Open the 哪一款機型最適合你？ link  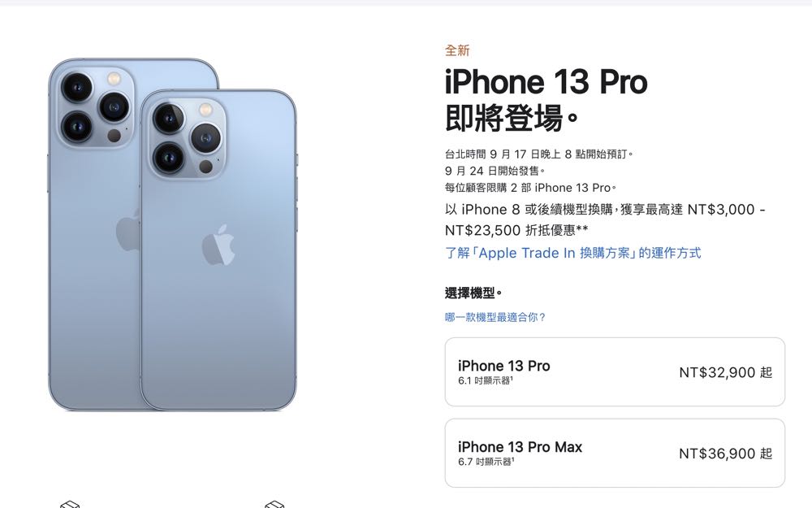[495, 317]
